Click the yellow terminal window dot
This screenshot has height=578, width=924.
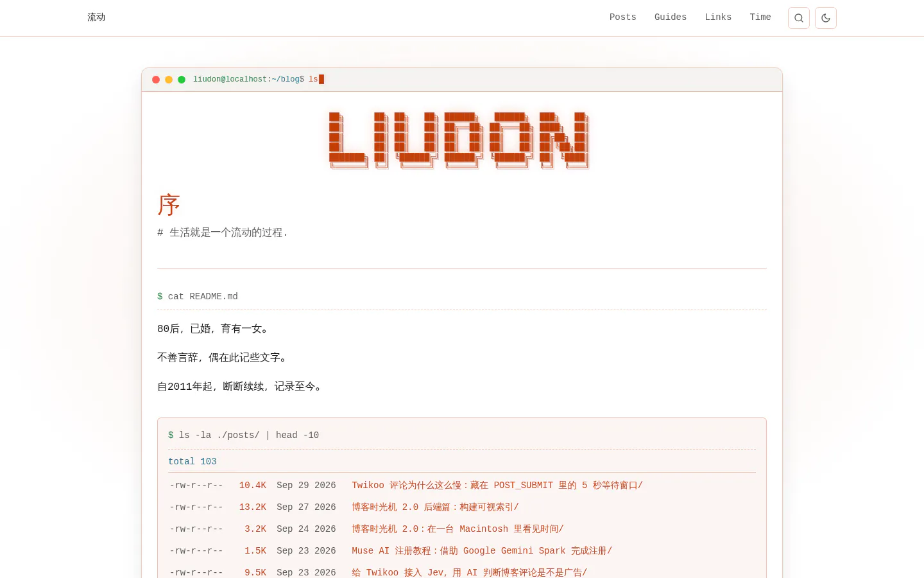[169, 80]
